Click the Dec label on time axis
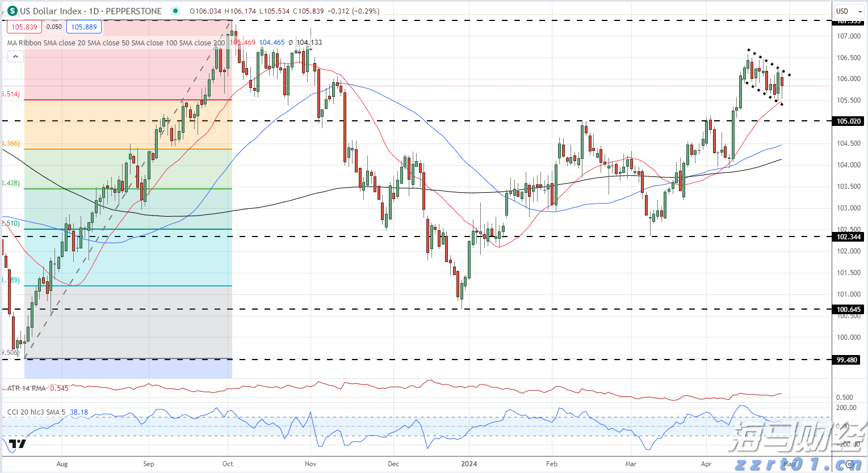 point(393,464)
